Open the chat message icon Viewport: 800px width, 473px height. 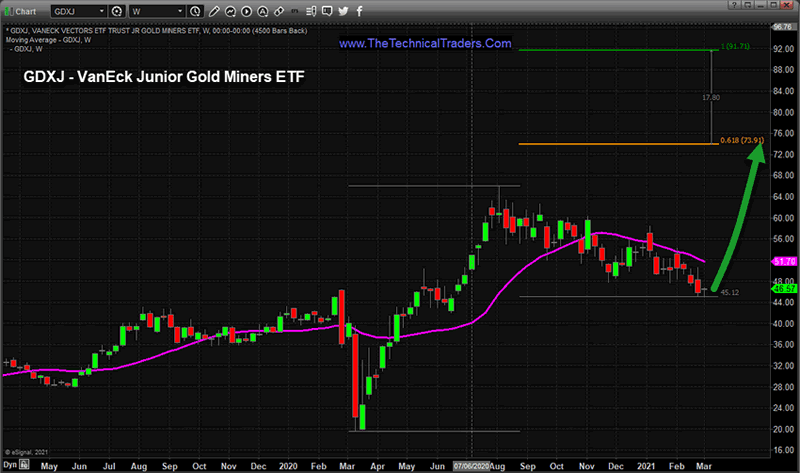327,11
